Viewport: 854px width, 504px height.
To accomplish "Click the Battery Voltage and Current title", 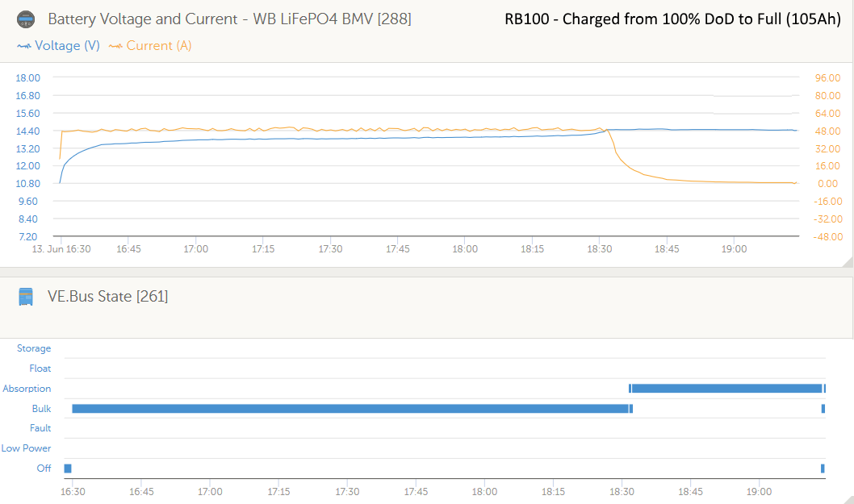I will tap(229, 19).
